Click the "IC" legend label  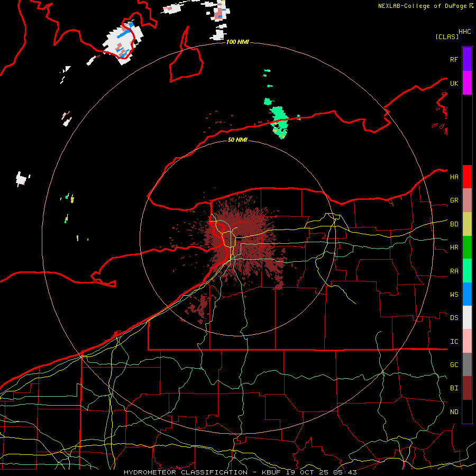click(x=454, y=341)
